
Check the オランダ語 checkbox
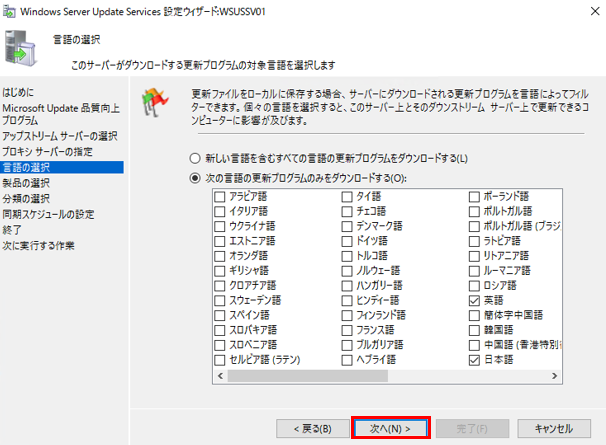tap(220, 256)
